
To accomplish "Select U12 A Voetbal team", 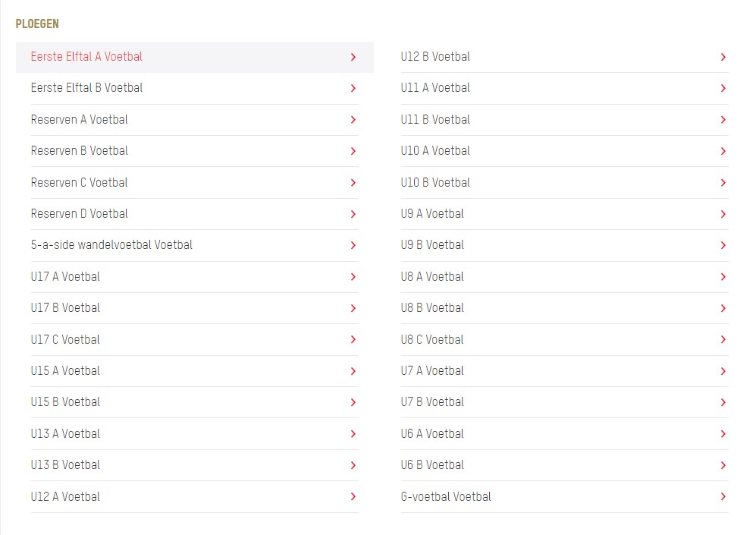I will [x=194, y=496].
